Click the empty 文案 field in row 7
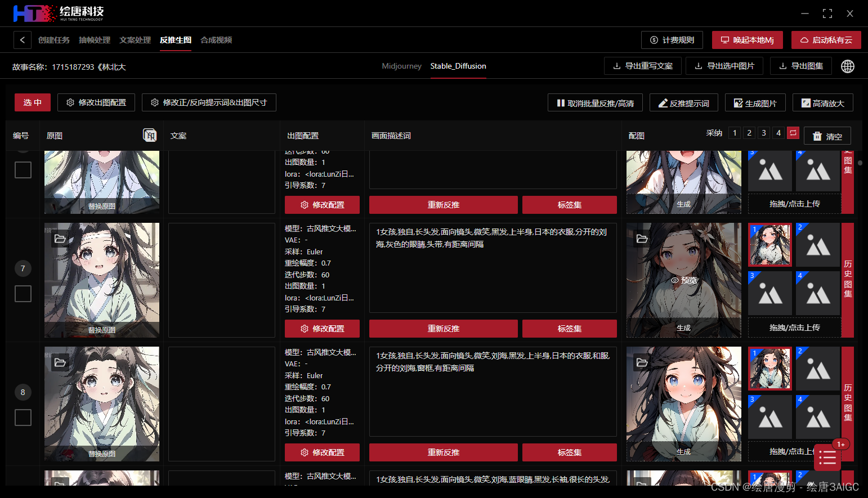 [222, 280]
